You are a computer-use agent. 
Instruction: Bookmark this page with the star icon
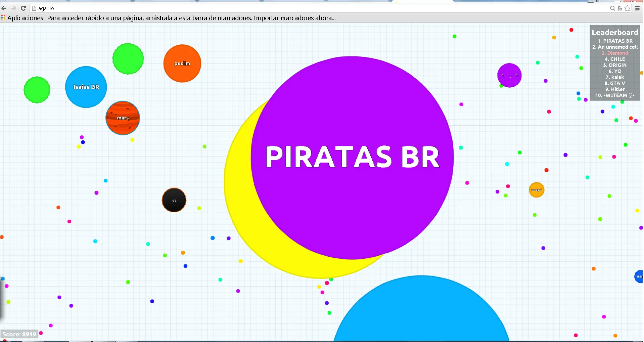[x=627, y=8]
